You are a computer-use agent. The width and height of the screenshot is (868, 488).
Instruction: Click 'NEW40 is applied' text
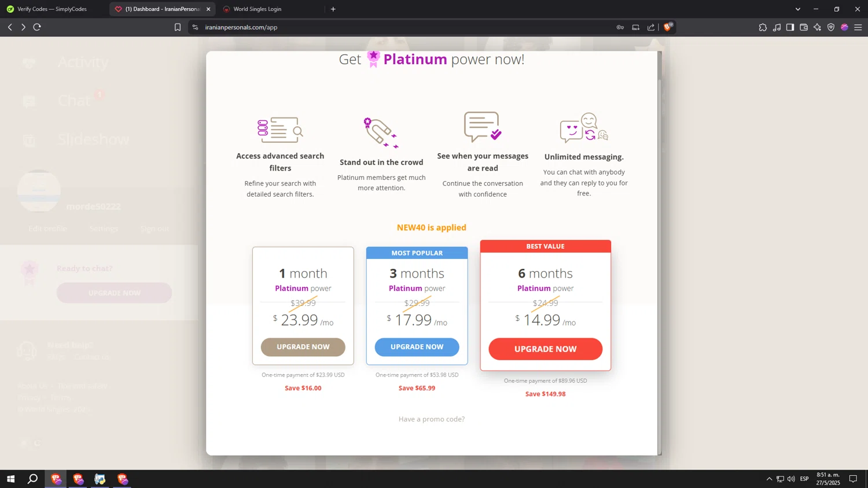(432, 227)
